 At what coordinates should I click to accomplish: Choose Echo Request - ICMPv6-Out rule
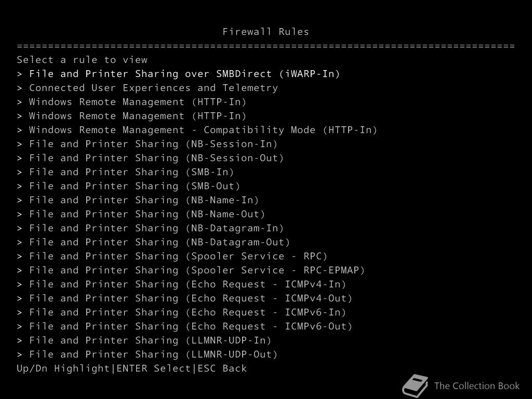191,326
